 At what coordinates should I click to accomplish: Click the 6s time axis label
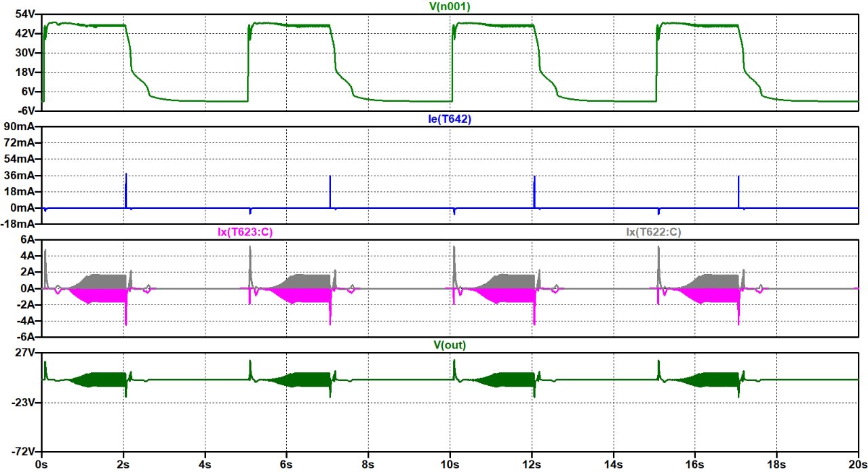[x=287, y=465]
